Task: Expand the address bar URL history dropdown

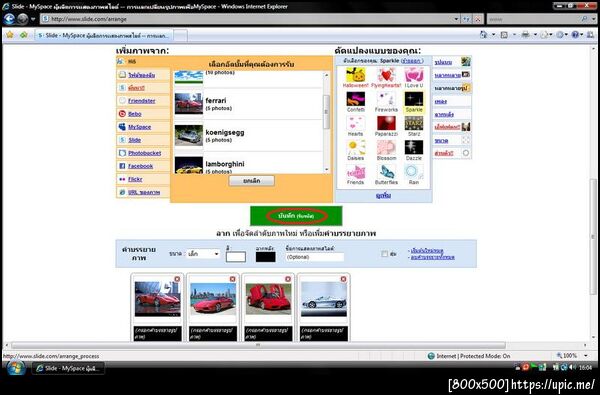Action: pos(456,19)
